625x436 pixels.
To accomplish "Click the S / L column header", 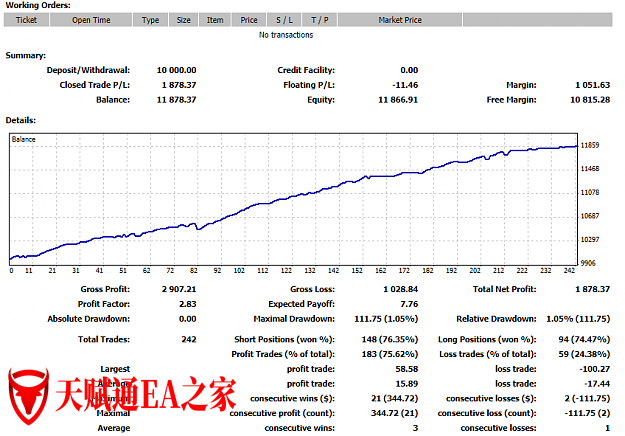I will (284, 19).
